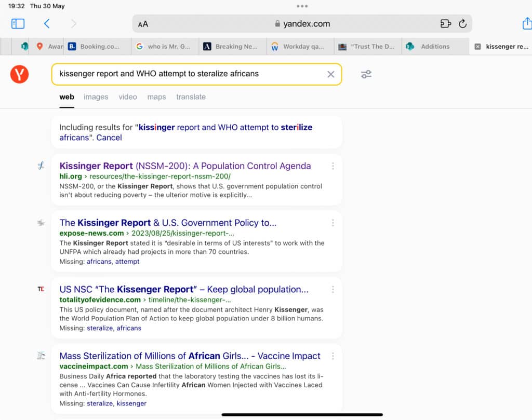The height and width of the screenshot is (420, 532).
Task: Open options for the expose-news.com result
Action: [x=333, y=223]
